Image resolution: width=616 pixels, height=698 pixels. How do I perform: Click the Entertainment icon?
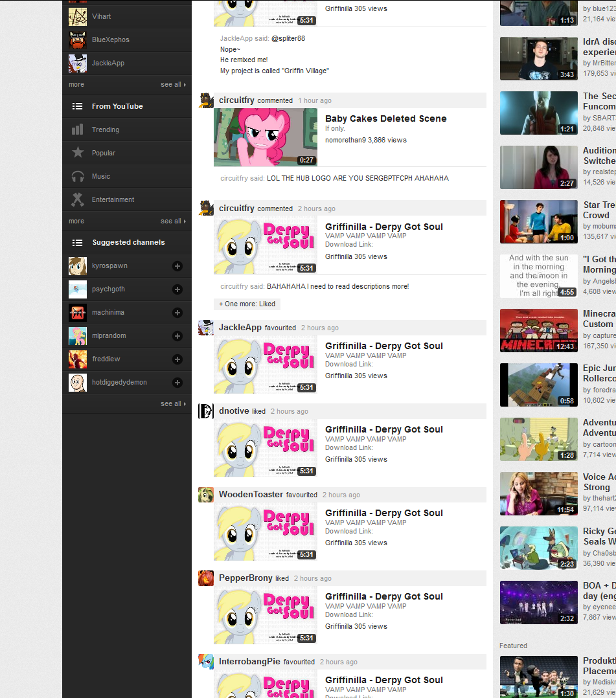tap(78, 199)
